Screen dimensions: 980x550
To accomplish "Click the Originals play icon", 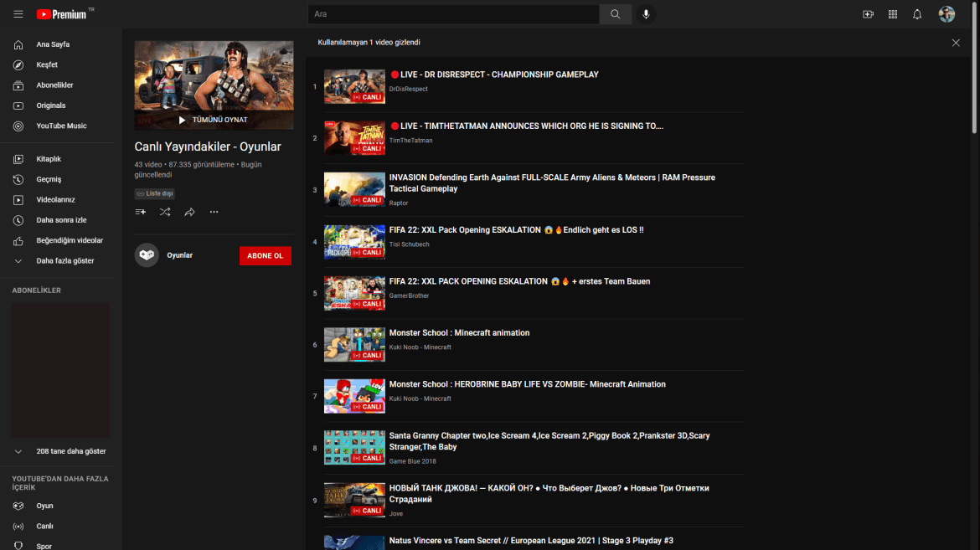I will (x=18, y=105).
